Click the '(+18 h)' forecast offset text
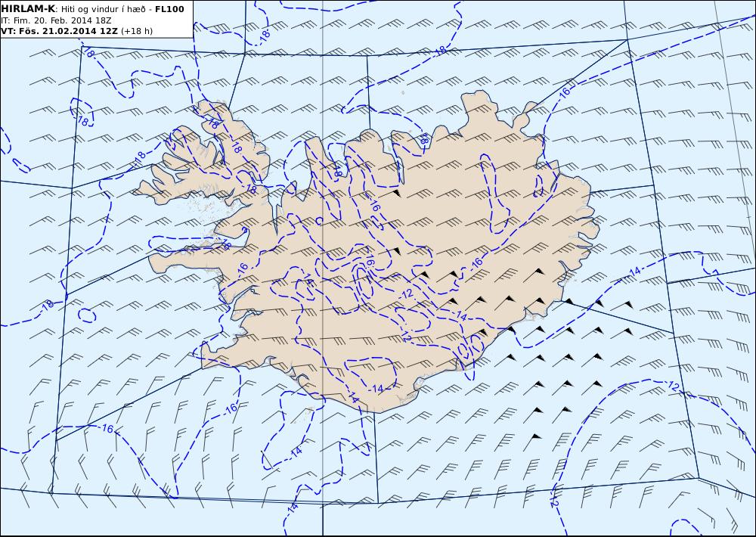 coord(136,31)
